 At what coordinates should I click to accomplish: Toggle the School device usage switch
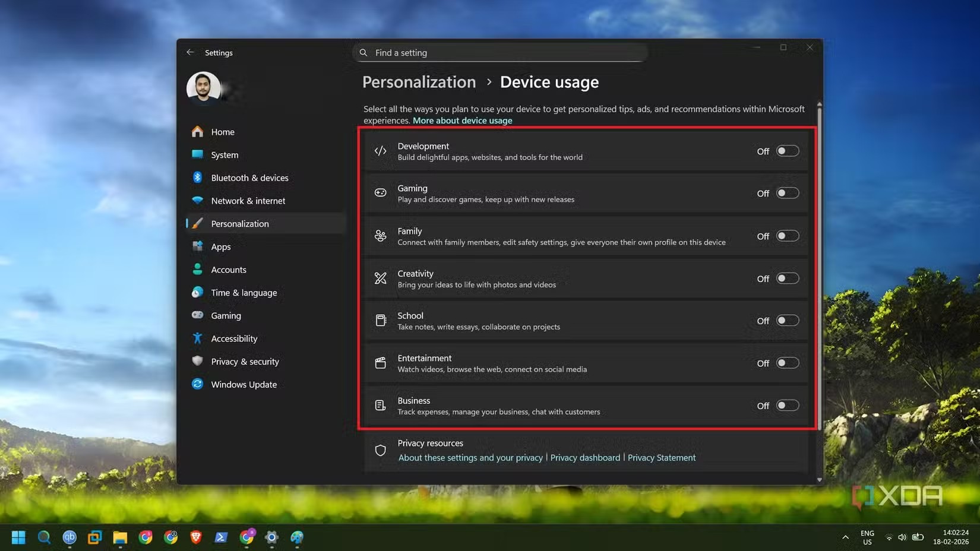pos(787,321)
